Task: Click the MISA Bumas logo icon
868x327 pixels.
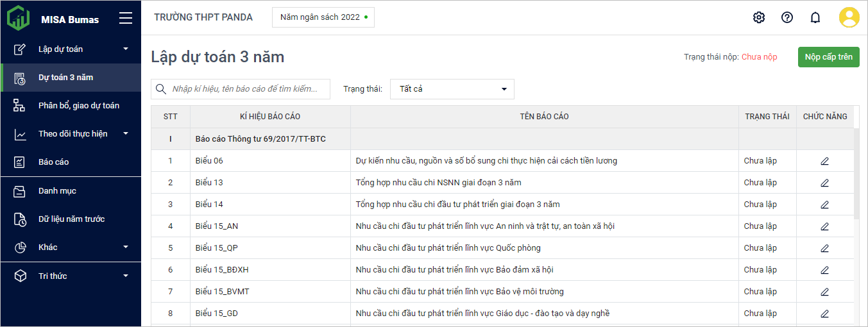Action: 19,18
